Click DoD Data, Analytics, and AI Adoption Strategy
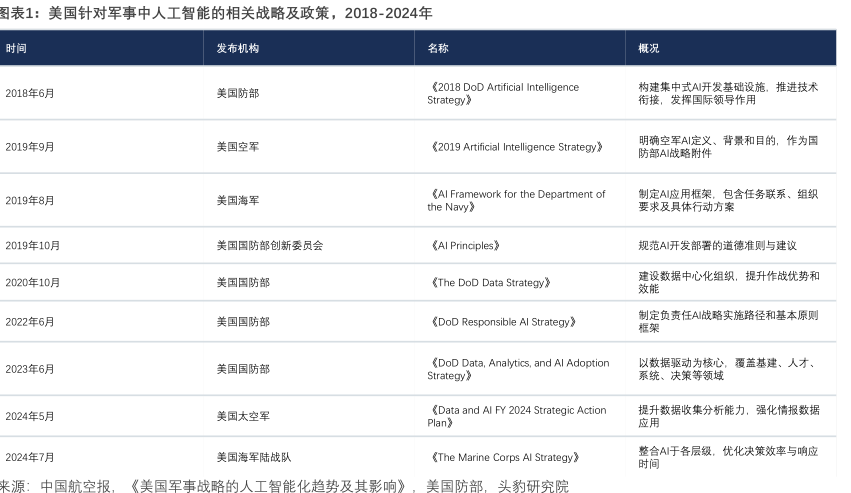Image resolution: width=851 pixels, height=493 pixels. click(518, 369)
